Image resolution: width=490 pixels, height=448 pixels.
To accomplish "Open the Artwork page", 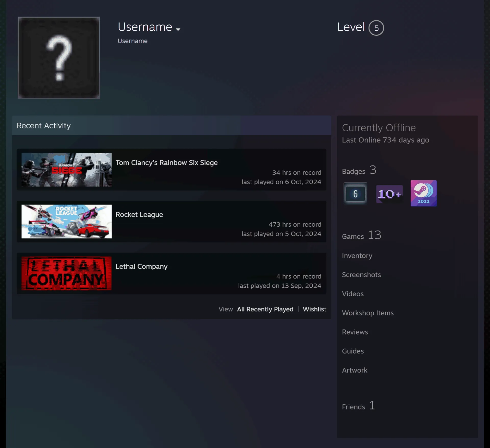I will coord(354,370).
